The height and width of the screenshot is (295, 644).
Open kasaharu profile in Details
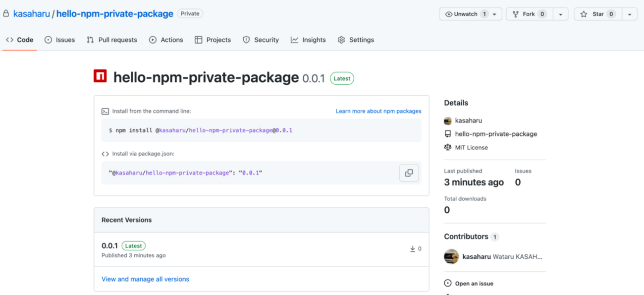469,120
